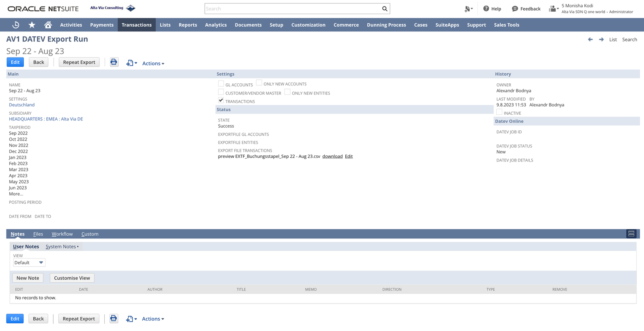The image size is (644, 331).
Task: Open the Sales Tools menu
Action: (x=507, y=25)
